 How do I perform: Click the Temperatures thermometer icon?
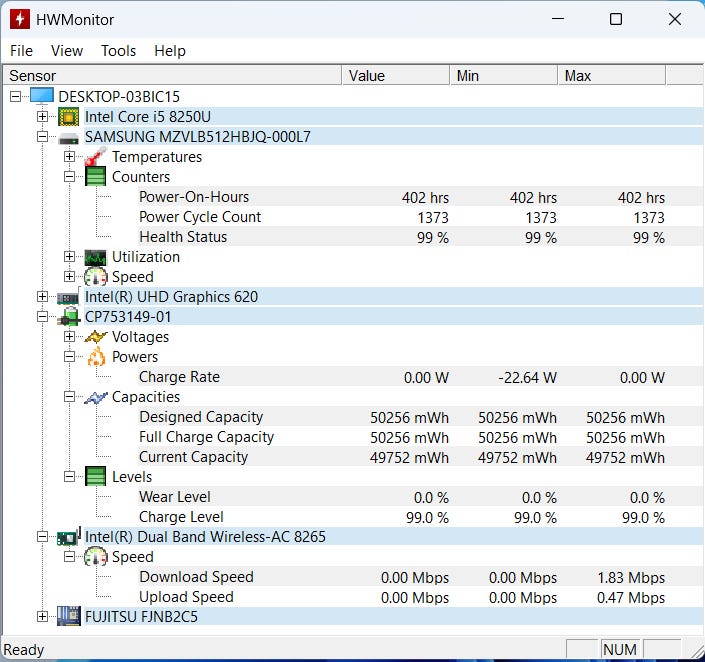point(95,157)
